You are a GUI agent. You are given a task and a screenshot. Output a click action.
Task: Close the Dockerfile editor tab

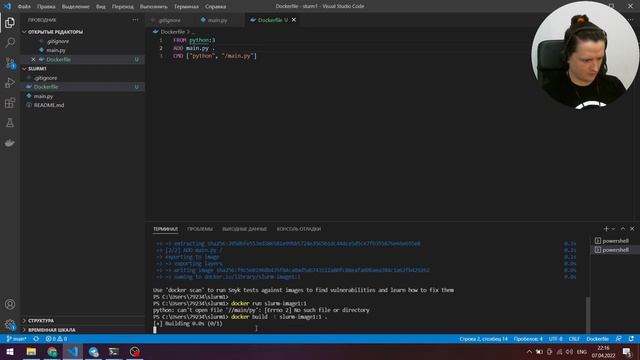click(x=294, y=20)
